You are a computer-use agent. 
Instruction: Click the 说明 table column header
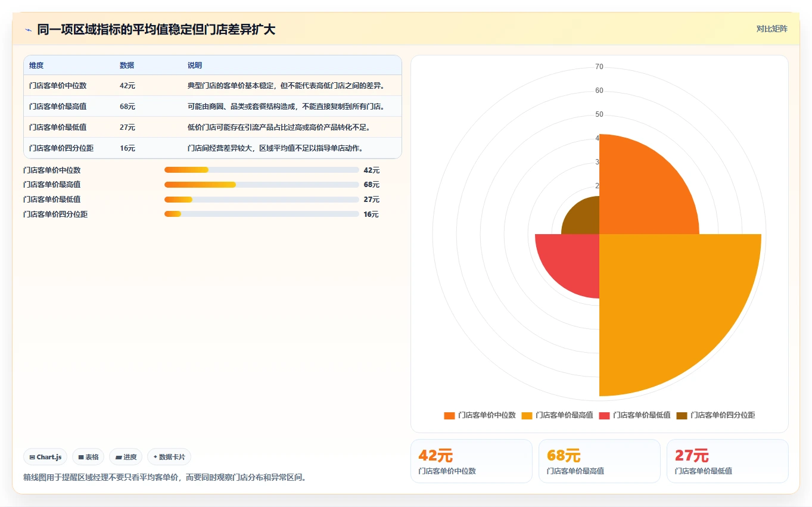tap(195, 66)
